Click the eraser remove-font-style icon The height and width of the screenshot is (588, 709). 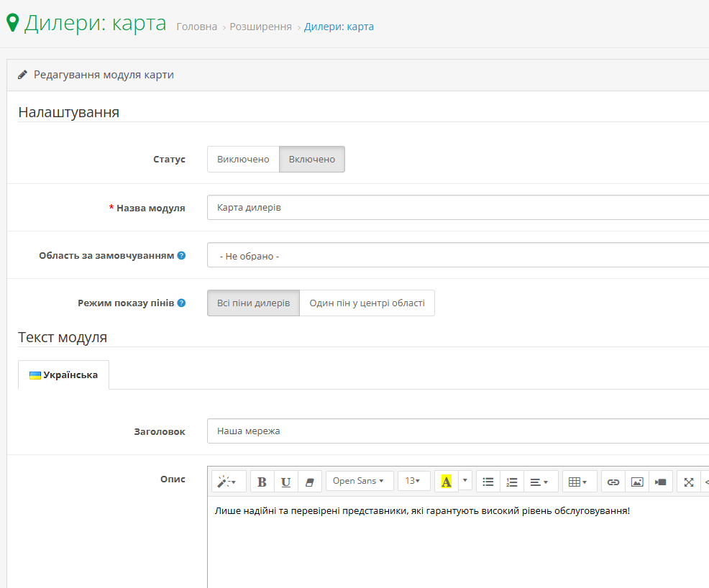310,482
